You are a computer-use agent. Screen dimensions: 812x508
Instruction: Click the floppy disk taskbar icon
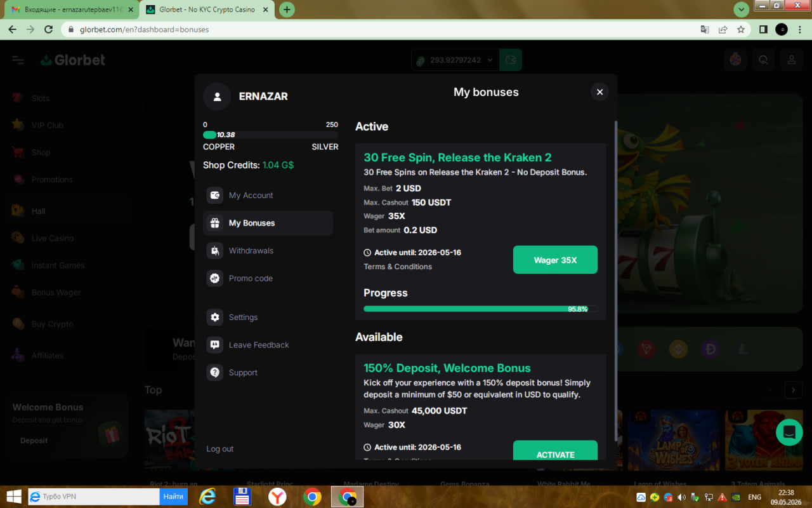point(242,497)
